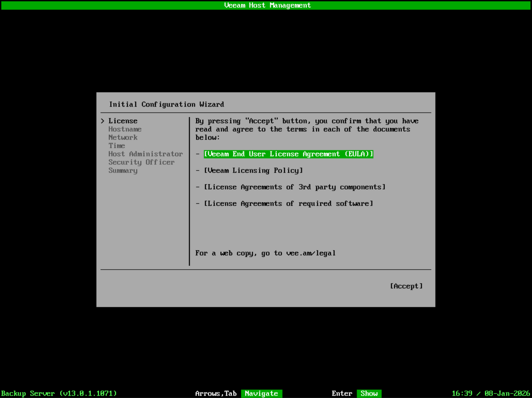Click the 'Enter' key hint text

point(342,394)
